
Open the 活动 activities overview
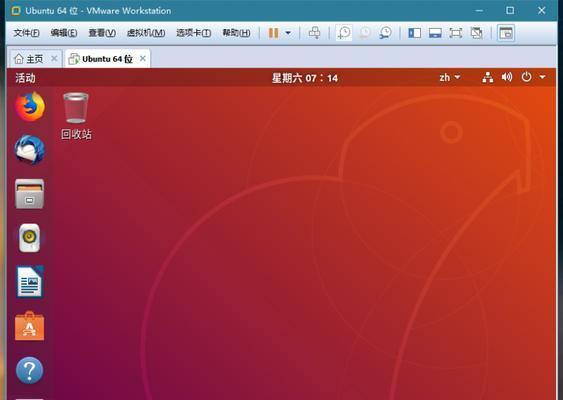[x=25, y=78]
